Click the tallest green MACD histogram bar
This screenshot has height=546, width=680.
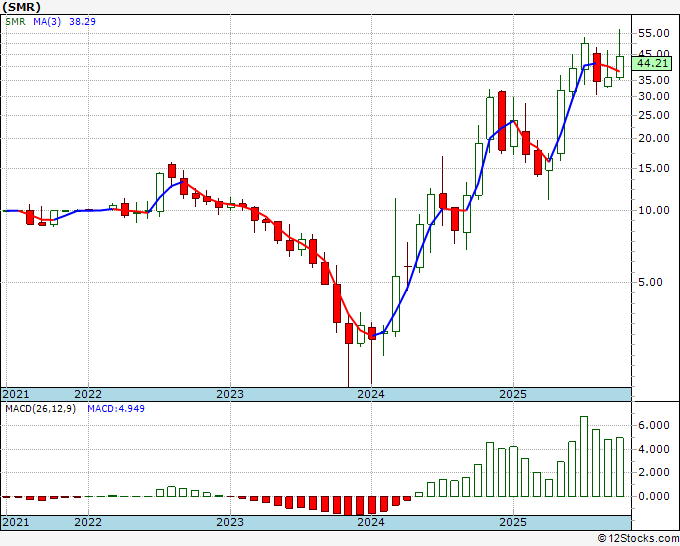coord(584,456)
